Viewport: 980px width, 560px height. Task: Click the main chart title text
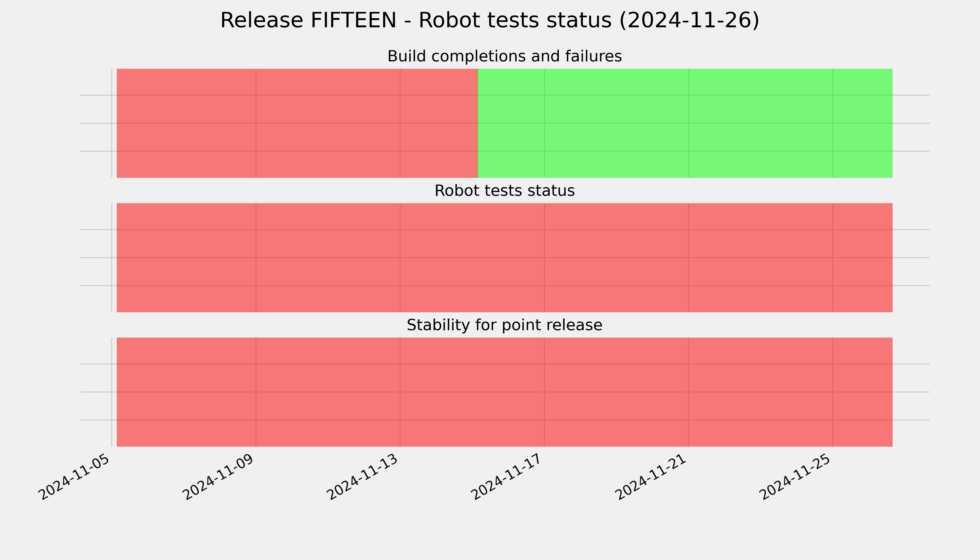(x=490, y=20)
